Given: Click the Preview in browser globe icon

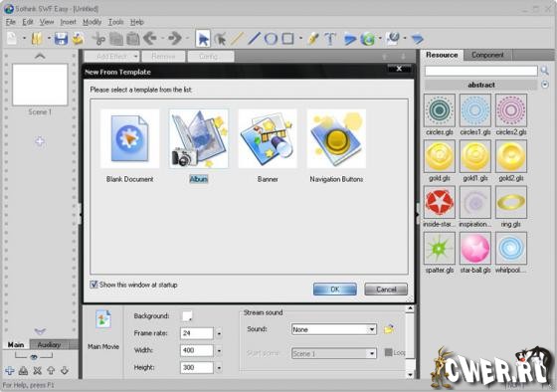Looking at the screenshot, I should tap(368, 39).
